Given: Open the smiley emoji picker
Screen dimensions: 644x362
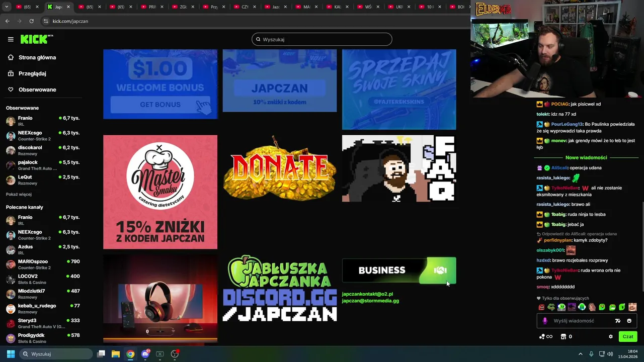Looking at the screenshot, I should tap(629, 321).
